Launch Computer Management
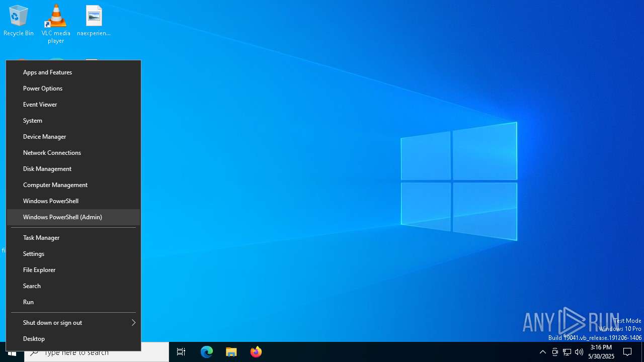Image resolution: width=644 pixels, height=362 pixels. click(73, 185)
